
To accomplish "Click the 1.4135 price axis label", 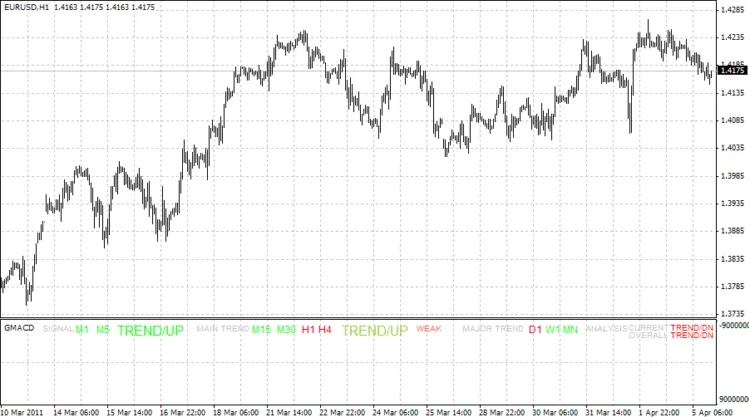I will click(x=732, y=93).
